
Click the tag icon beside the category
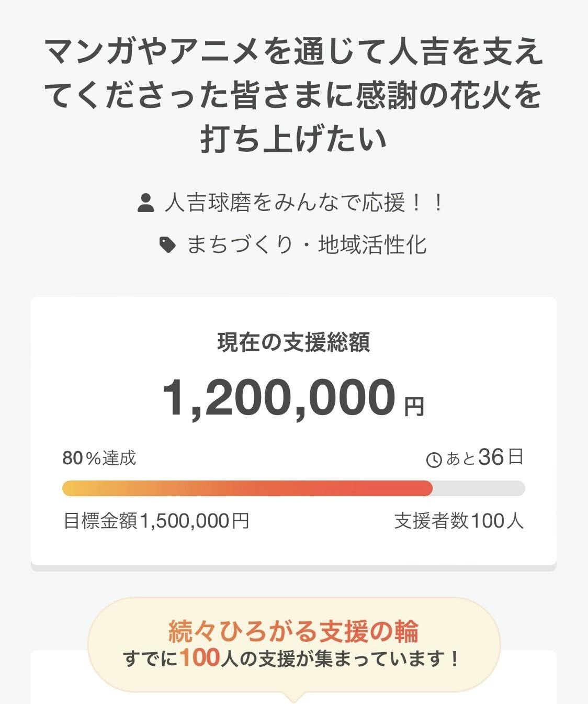point(167,244)
